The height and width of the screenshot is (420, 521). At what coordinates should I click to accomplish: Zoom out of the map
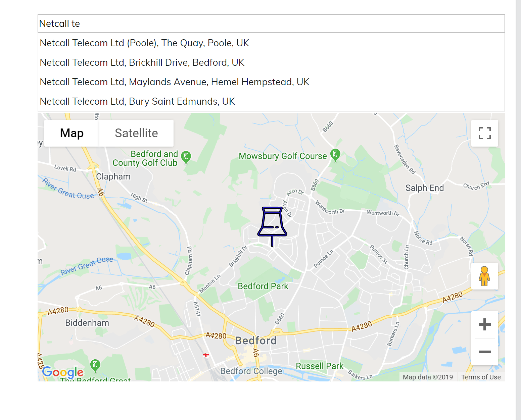click(x=484, y=352)
